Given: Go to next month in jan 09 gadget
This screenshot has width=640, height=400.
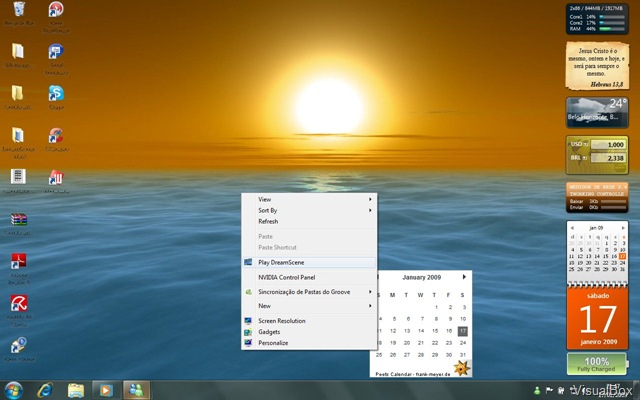Looking at the screenshot, I should click(x=623, y=228).
